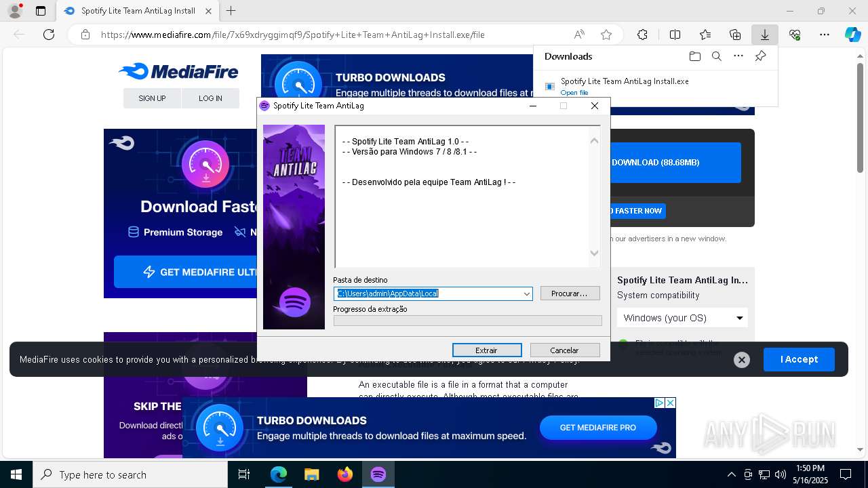Pin the Downloads panel
The width and height of the screenshot is (868, 488).
(x=760, y=56)
